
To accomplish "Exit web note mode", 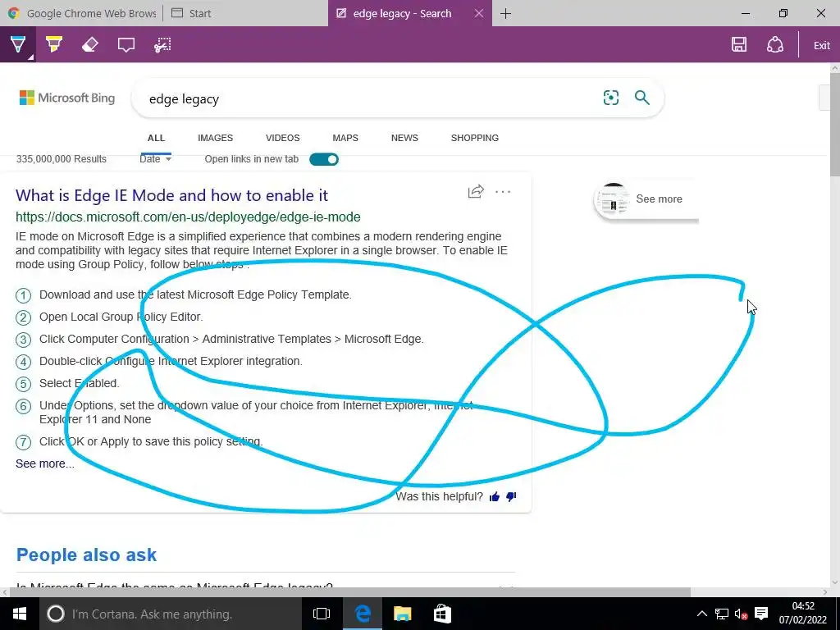I will [821, 46].
